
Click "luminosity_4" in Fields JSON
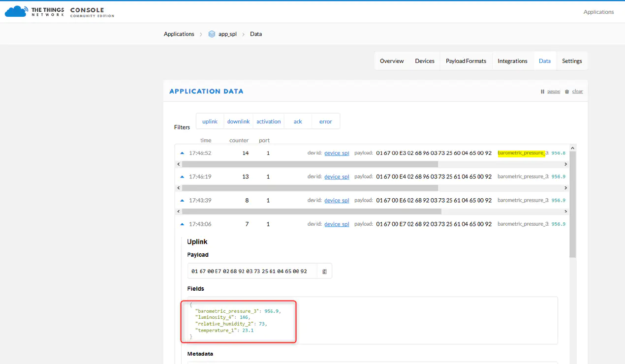tap(216, 317)
